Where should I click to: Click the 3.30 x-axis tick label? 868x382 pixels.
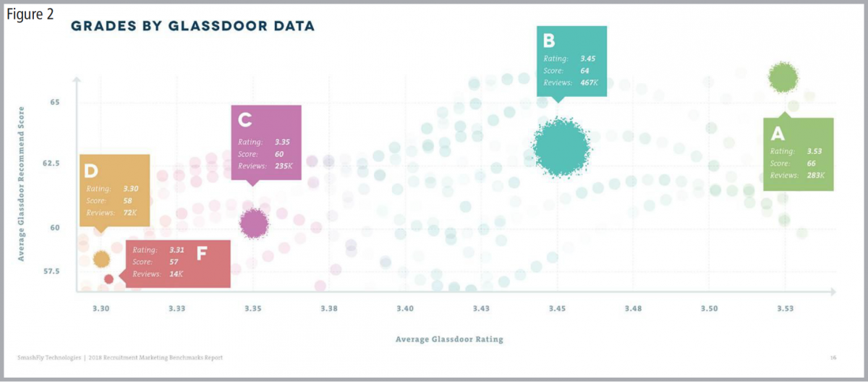pos(101,309)
